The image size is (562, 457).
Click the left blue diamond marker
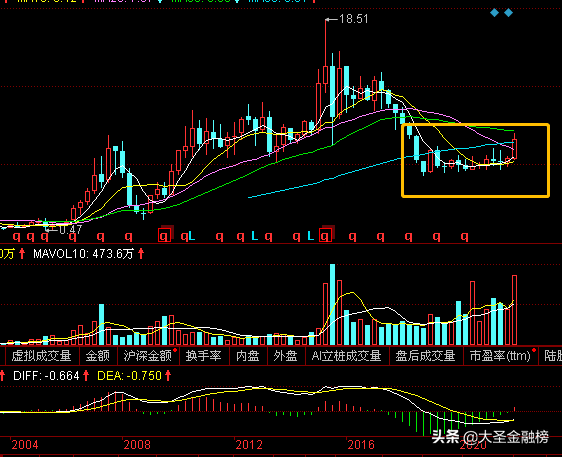tap(495, 13)
